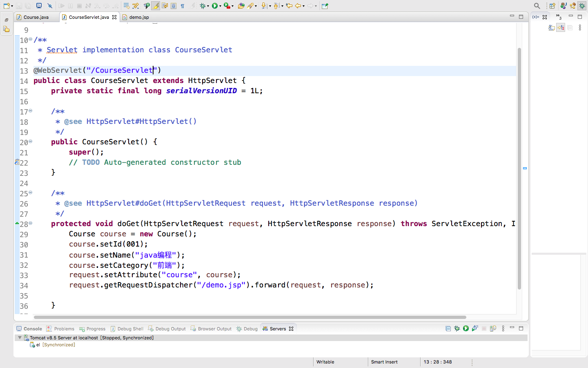588x368 pixels.
Task: Start the server in profile mode
Action: coord(475,328)
